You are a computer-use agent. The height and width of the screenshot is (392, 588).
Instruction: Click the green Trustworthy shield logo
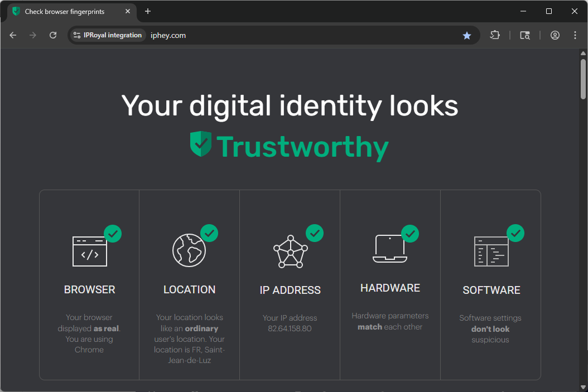201,145
